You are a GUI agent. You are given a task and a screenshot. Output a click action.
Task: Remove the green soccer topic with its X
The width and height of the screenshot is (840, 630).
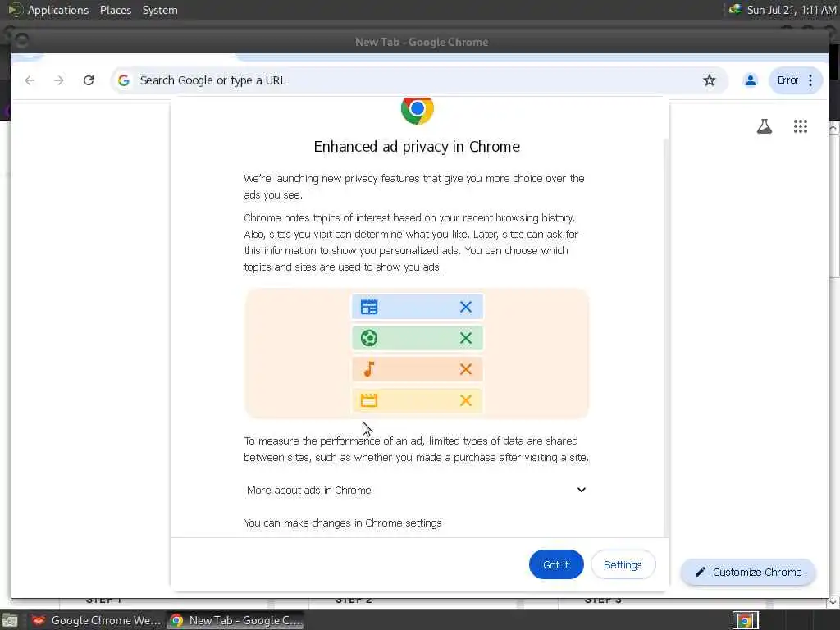(x=466, y=338)
